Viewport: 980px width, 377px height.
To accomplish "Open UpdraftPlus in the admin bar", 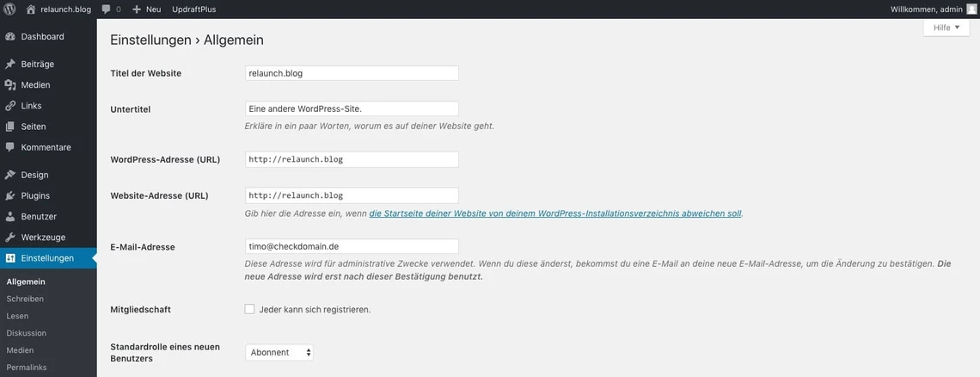I will click(x=193, y=9).
